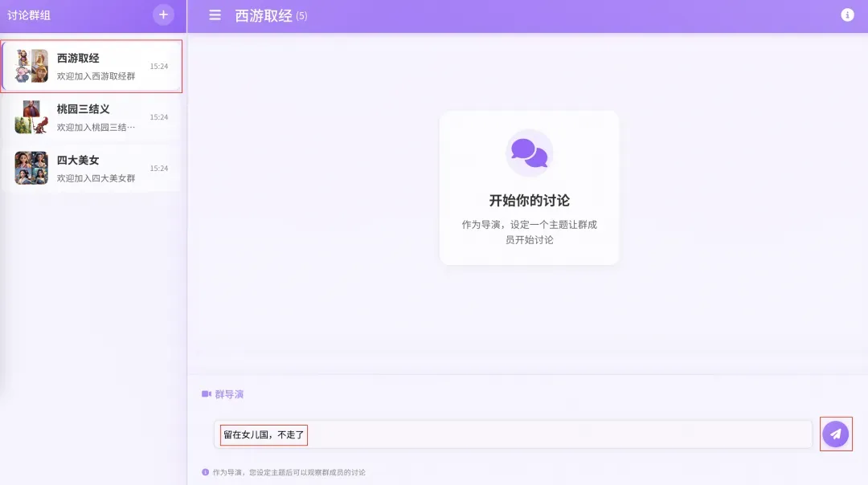This screenshot has width=868, height=485.
Task: Select the 桃园三结义 group name
Action: click(x=83, y=109)
